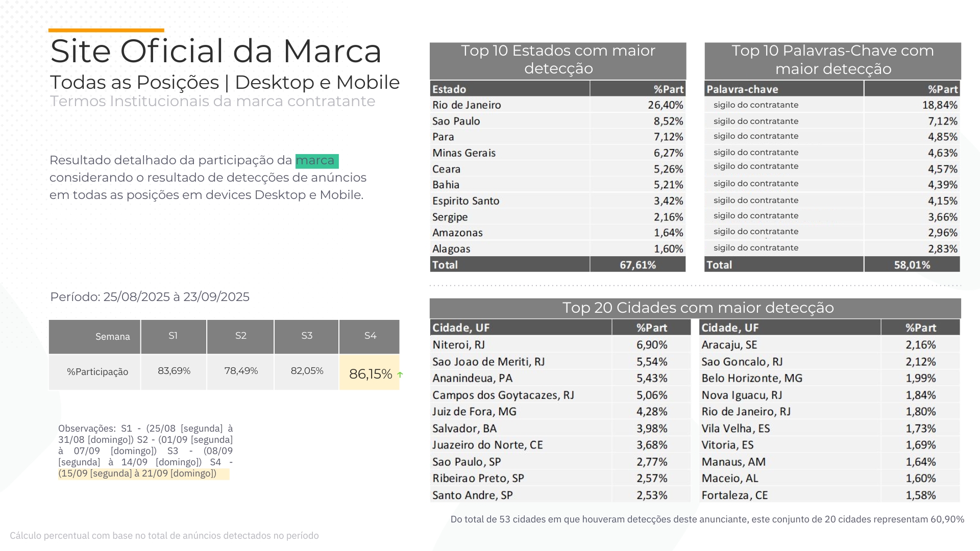Click the S4 week column header
The width and height of the screenshot is (980, 551).
coord(370,336)
